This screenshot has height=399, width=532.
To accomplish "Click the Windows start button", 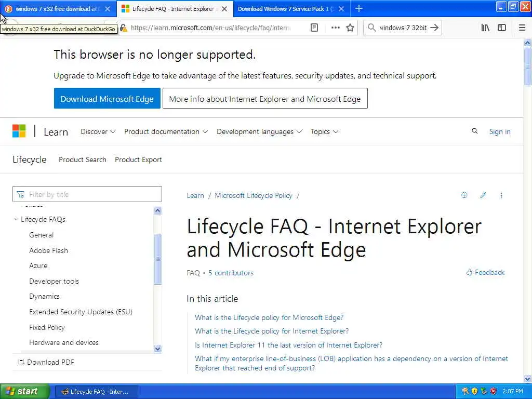I will (25, 391).
